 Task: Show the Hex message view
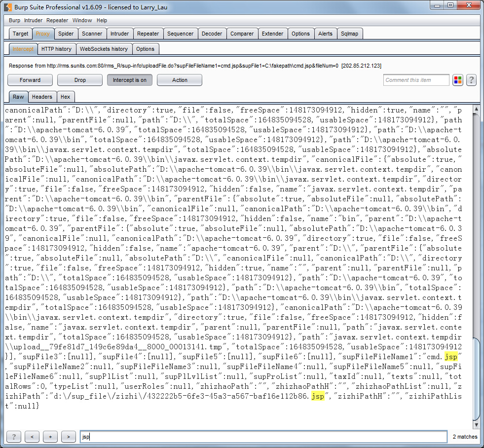(x=66, y=97)
